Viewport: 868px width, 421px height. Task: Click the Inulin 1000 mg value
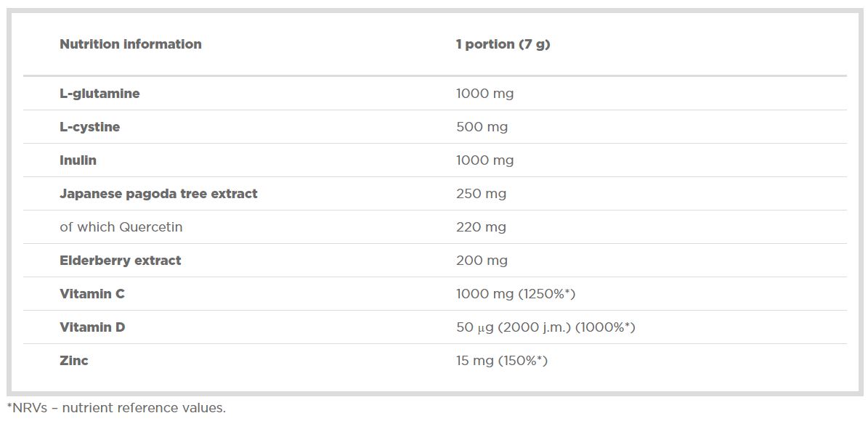point(484,160)
